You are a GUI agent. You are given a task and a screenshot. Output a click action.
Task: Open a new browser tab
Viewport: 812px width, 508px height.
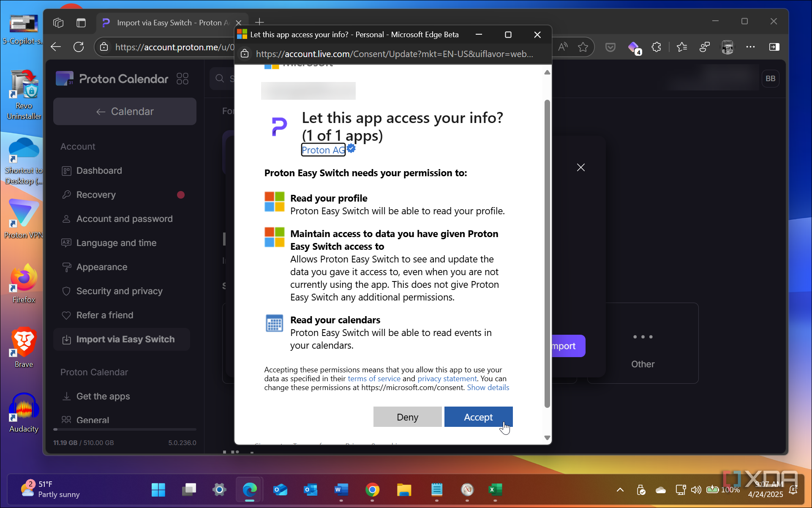click(x=259, y=22)
